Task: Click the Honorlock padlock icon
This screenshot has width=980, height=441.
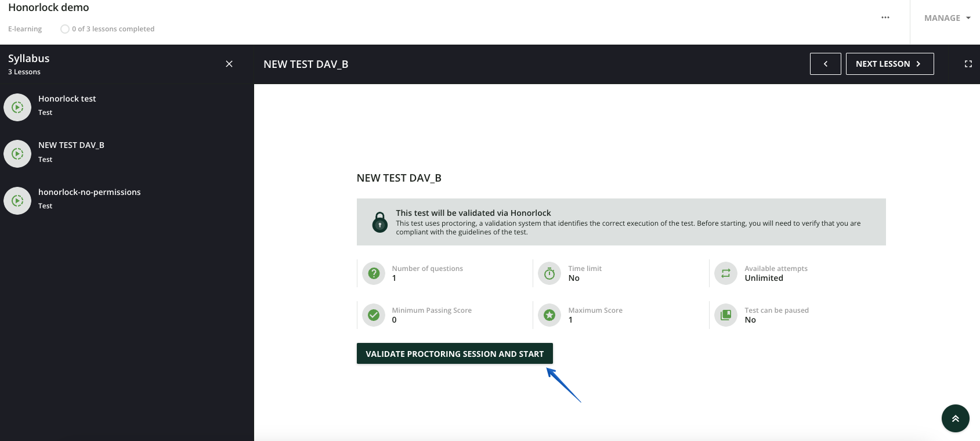Action: pyautogui.click(x=379, y=222)
